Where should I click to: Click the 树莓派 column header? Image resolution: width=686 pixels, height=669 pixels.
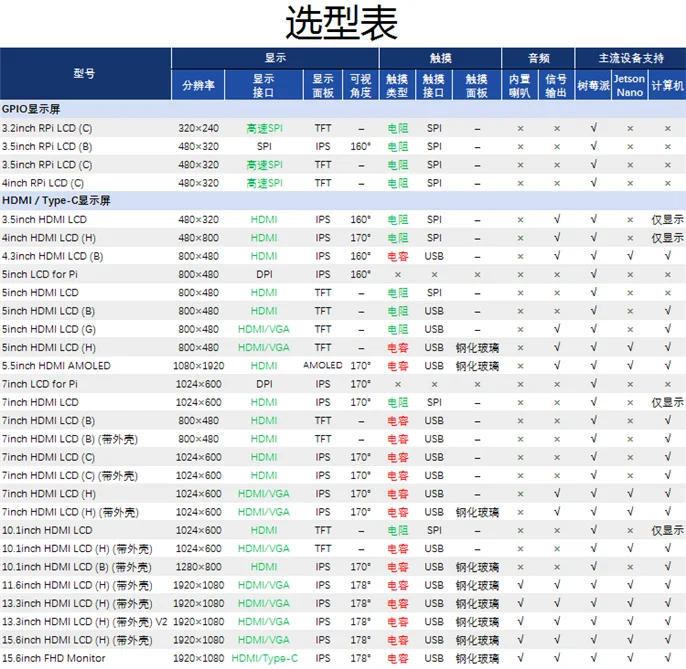pos(593,85)
